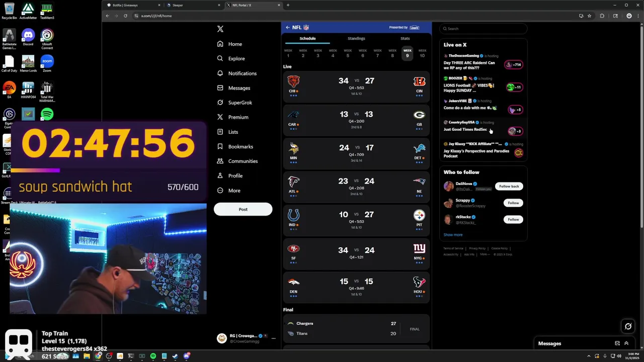The width and height of the screenshot is (644, 362).
Task: Open SuperGrok in the X sidebar
Action: (x=234, y=103)
